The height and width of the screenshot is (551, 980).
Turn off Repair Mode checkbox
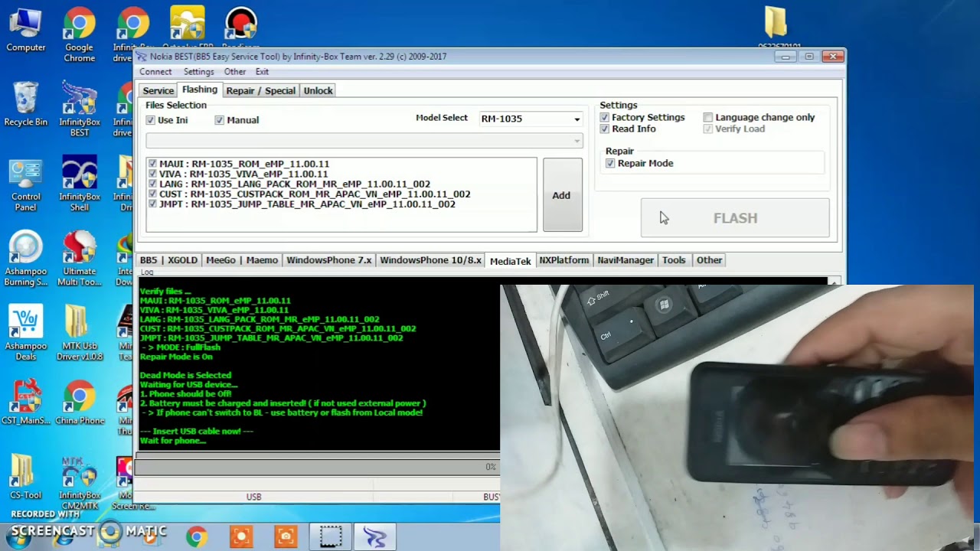[x=610, y=164]
